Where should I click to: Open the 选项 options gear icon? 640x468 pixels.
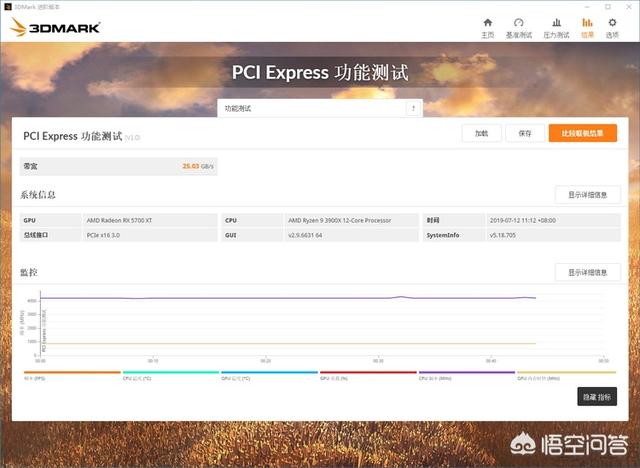[612, 23]
